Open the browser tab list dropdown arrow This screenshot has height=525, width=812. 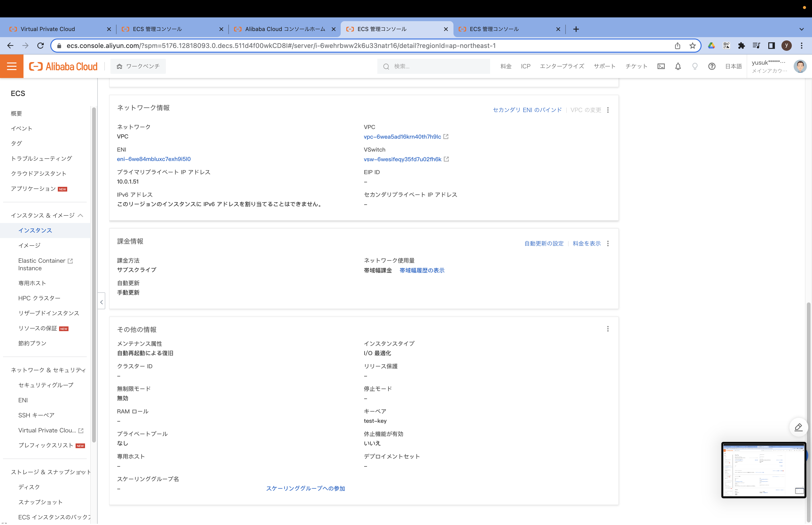801,29
